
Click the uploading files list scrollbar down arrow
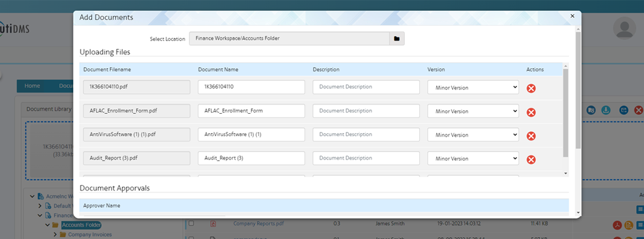[565, 173]
